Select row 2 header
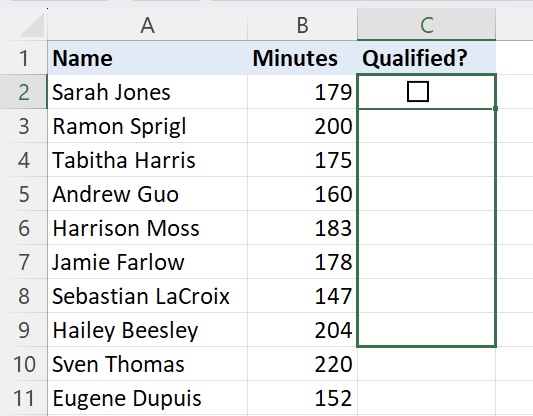The image size is (533, 416). 23,92
